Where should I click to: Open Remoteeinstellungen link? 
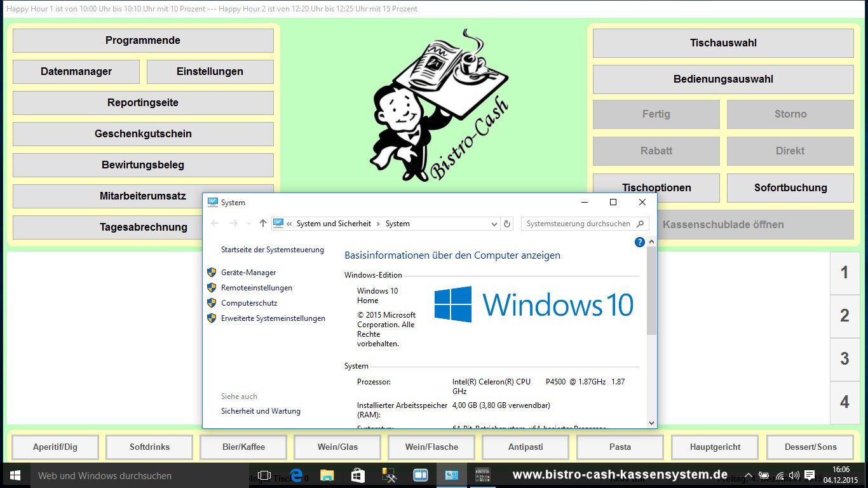click(257, 288)
